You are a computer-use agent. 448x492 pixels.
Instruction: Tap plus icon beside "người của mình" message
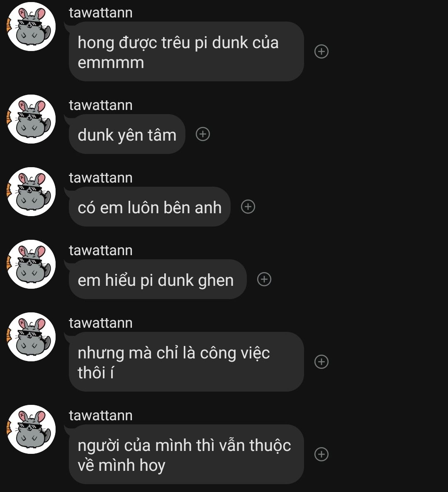click(x=321, y=454)
